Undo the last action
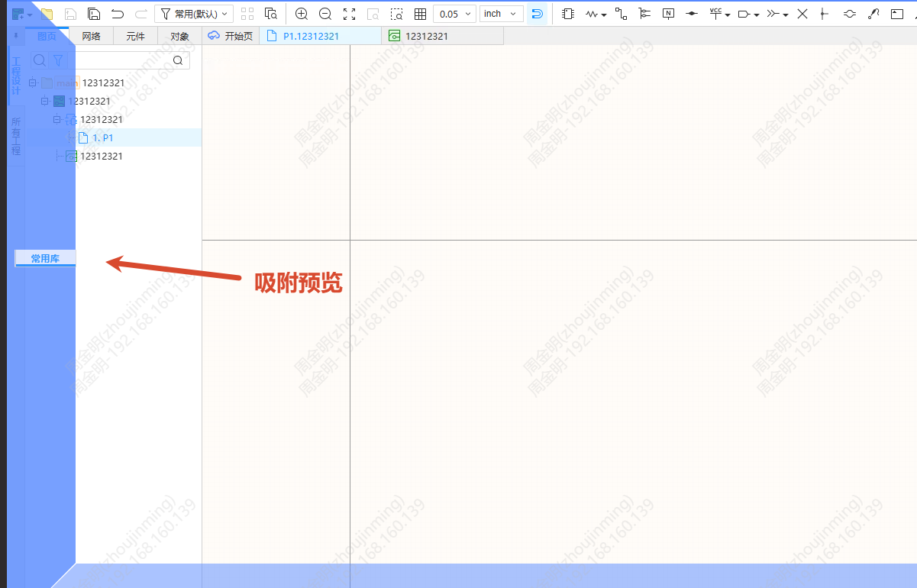The image size is (917, 588). [x=117, y=14]
